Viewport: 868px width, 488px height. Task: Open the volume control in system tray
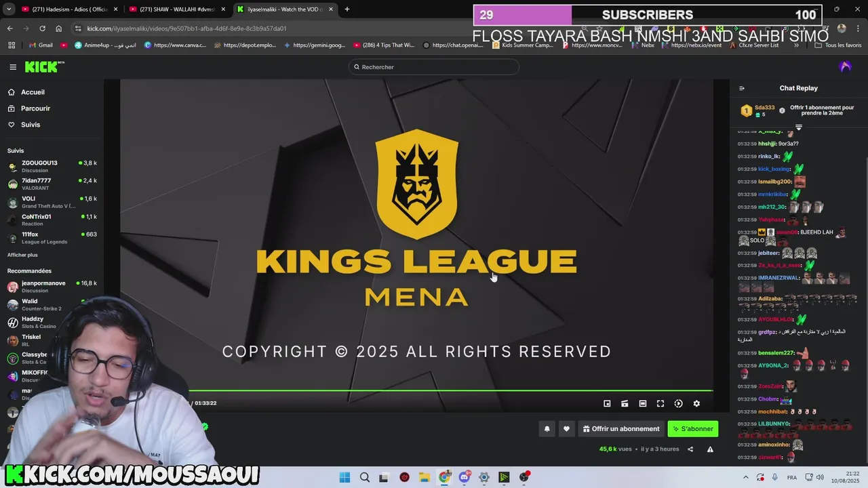820,477
